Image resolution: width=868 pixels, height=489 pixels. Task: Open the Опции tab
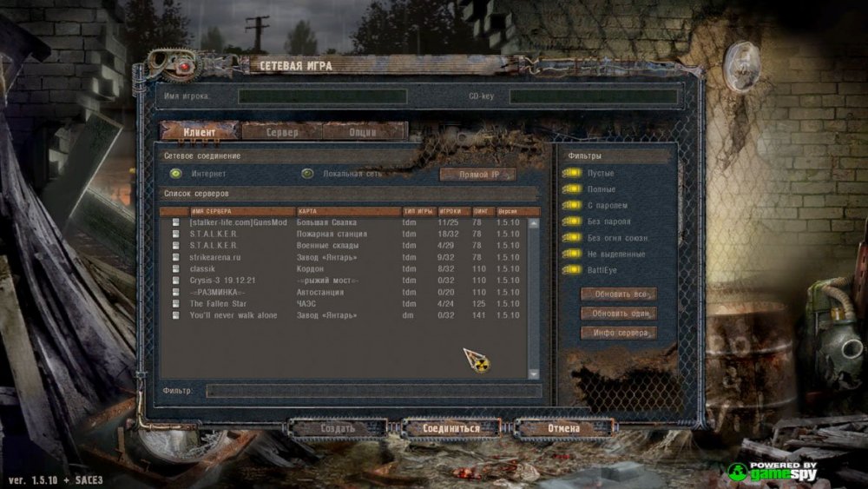(x=364, y=132)
